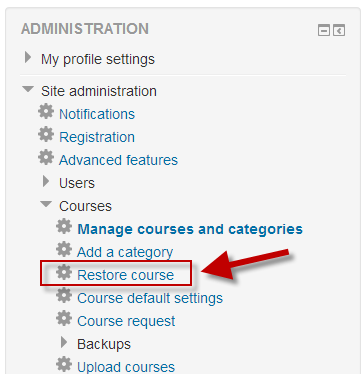The width and height of the screenshot is (364, 374).
Task: Click the gear icon beside Registration
Action: [46, 134]
